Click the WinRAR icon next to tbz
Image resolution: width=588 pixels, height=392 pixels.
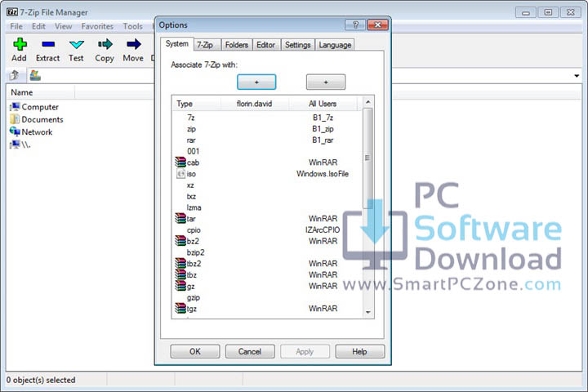180,274
